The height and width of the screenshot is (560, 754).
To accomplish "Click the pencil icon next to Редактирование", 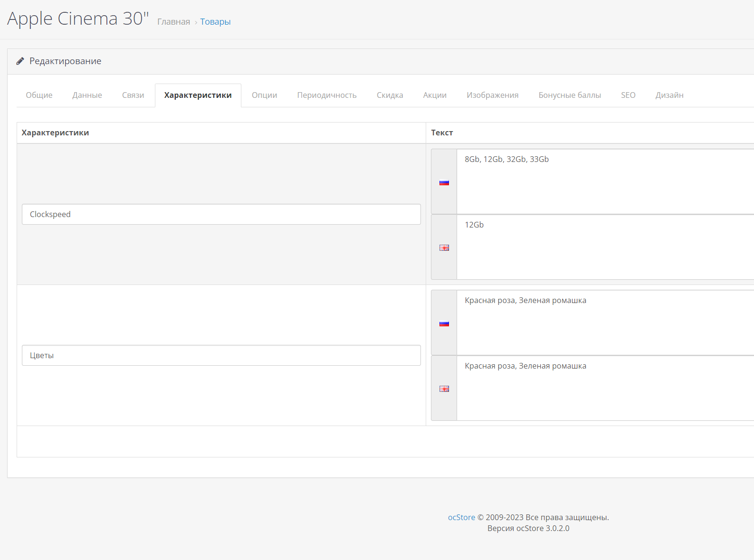I will (20, 61).
